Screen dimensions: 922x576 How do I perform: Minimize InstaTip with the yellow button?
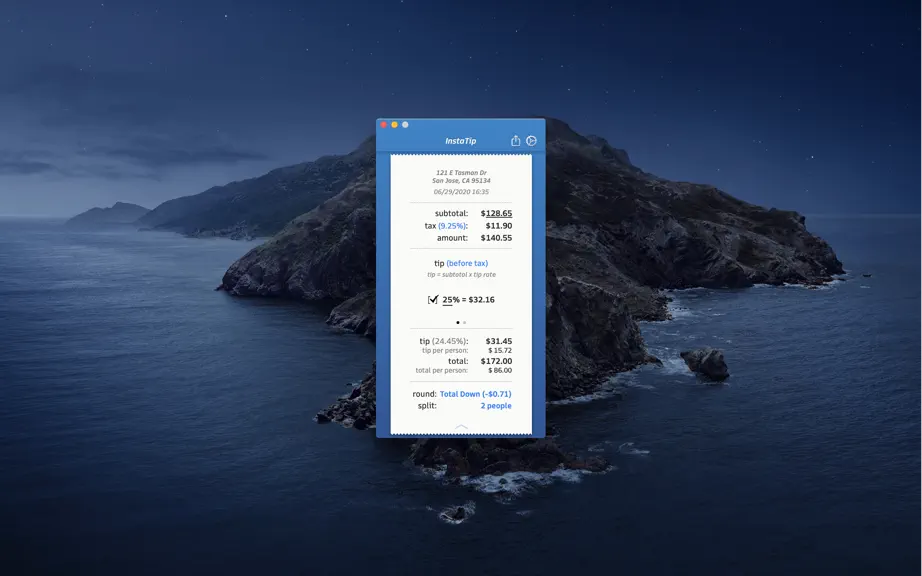394,125
